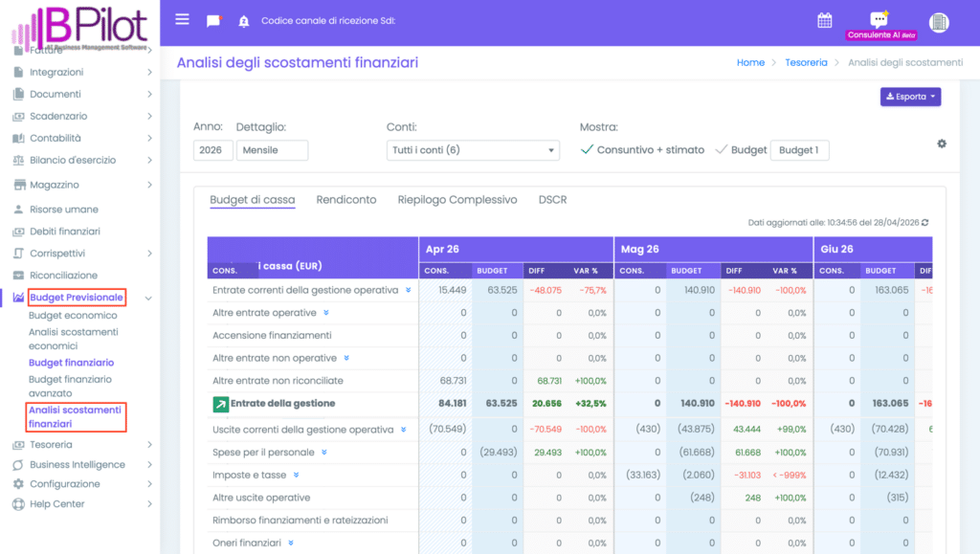Open the settings gear icon
This screenshot has height=554, width=980.
coord(942,144)
